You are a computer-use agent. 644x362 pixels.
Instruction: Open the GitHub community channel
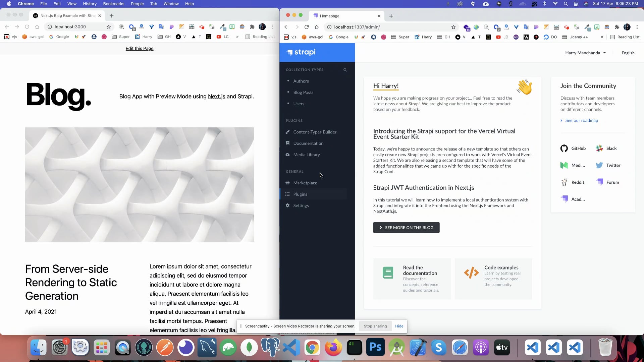573,148
